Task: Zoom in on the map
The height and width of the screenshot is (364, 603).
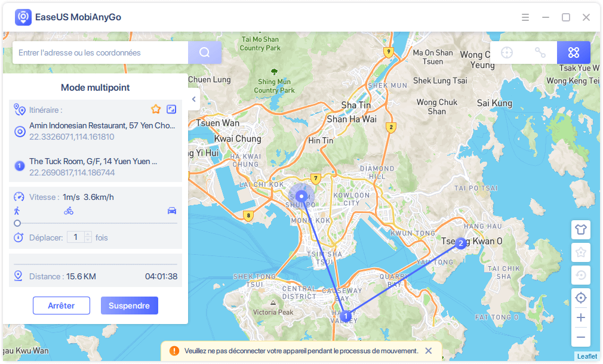Action: click(580, 317)
